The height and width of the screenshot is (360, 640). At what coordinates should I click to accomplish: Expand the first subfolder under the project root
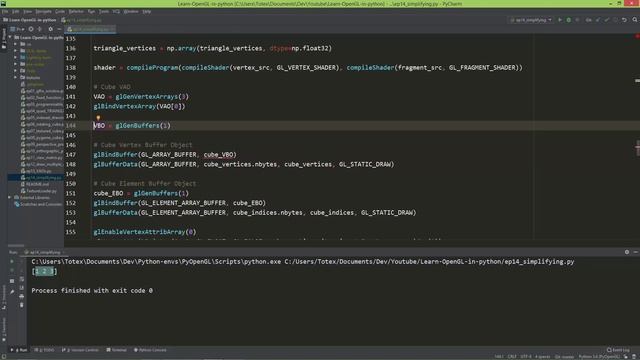tap(16, 44)
